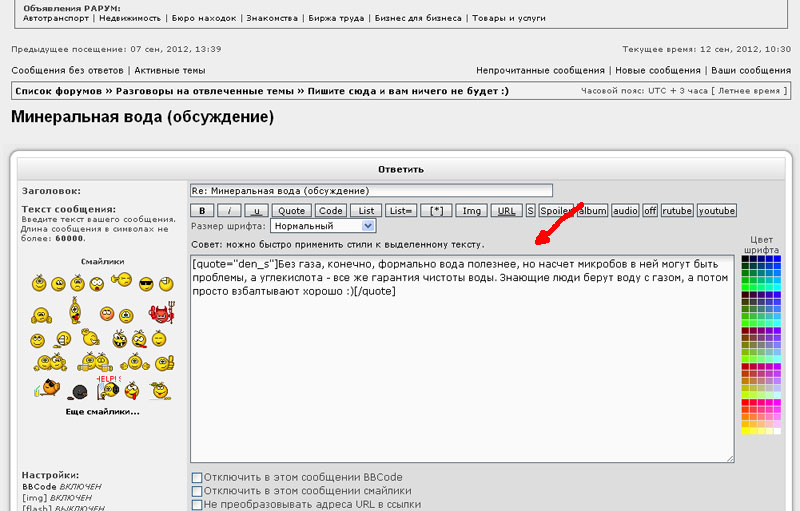Enable 'do not convert URL addresses' checkbox

tap(197, 505)
